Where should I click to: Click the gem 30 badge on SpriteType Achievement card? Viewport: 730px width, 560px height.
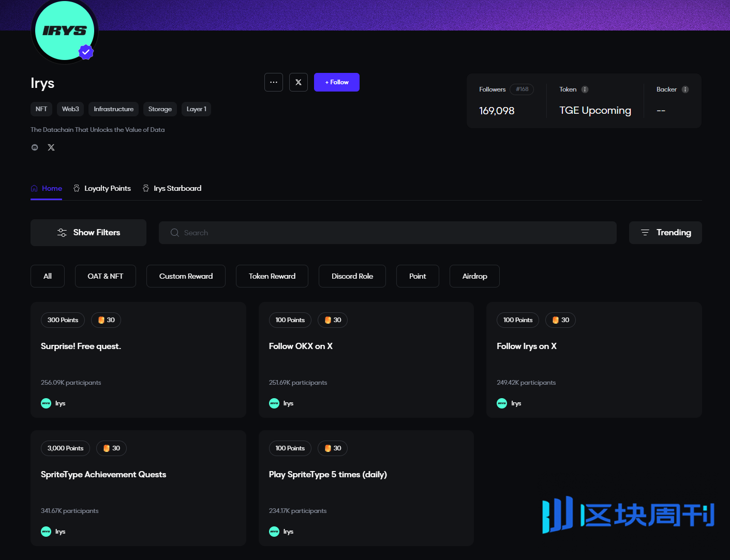tap(111, 448)
